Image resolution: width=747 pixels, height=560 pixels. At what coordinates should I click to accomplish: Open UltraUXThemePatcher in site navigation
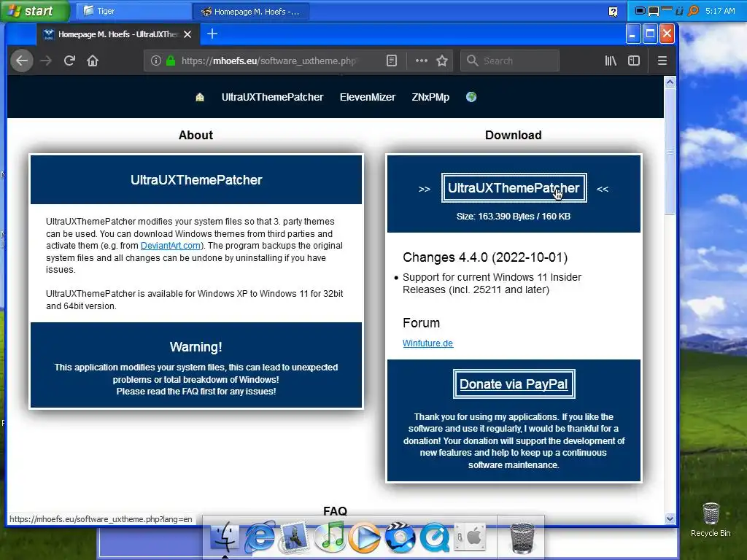[x=273, y=97]
